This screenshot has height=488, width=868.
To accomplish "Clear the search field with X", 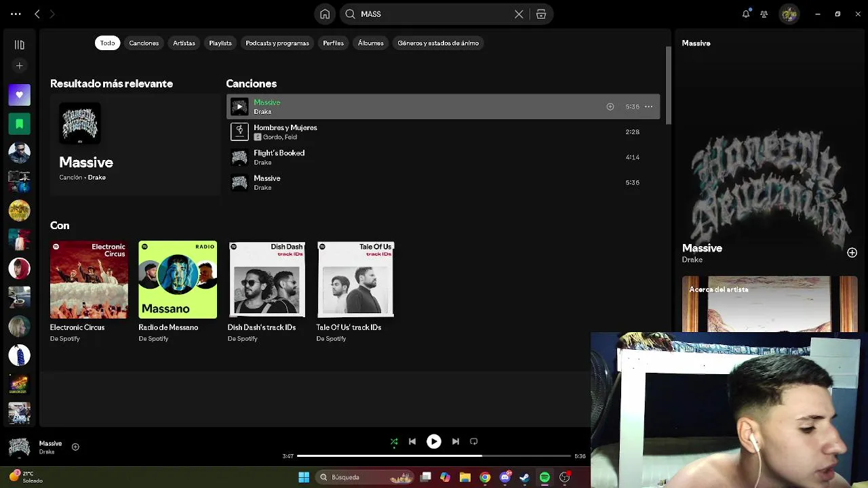I will (x=519, y=14).
